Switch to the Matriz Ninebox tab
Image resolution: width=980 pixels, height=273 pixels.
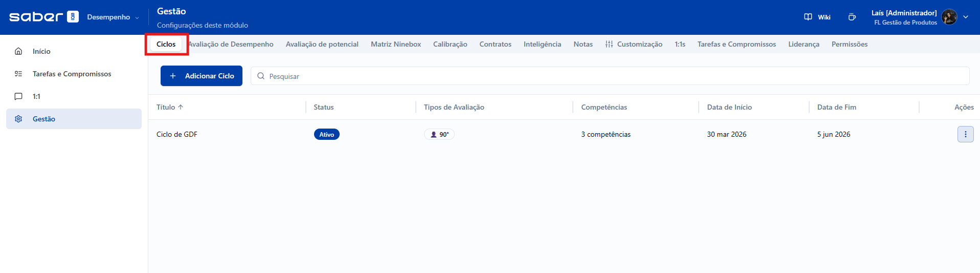coord(395,44)
